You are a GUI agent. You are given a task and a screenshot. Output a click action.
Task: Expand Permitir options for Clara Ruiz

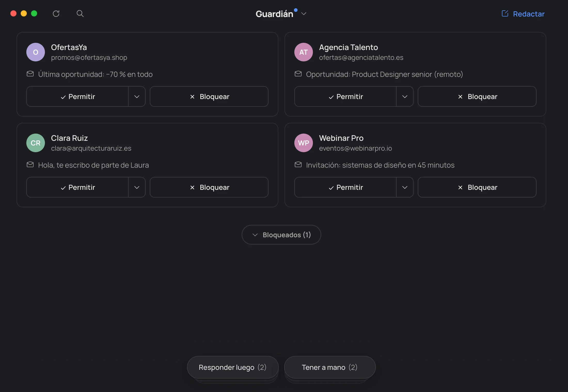137,187
